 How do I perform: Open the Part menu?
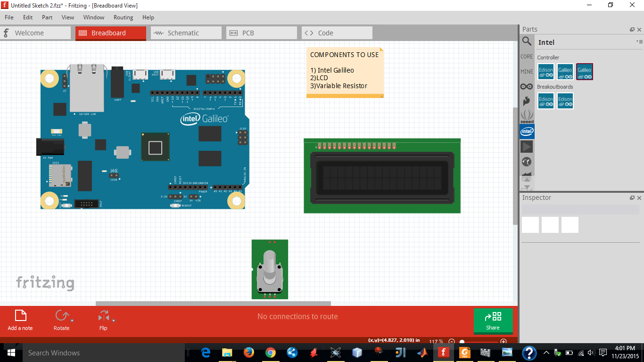pos(47,17)
